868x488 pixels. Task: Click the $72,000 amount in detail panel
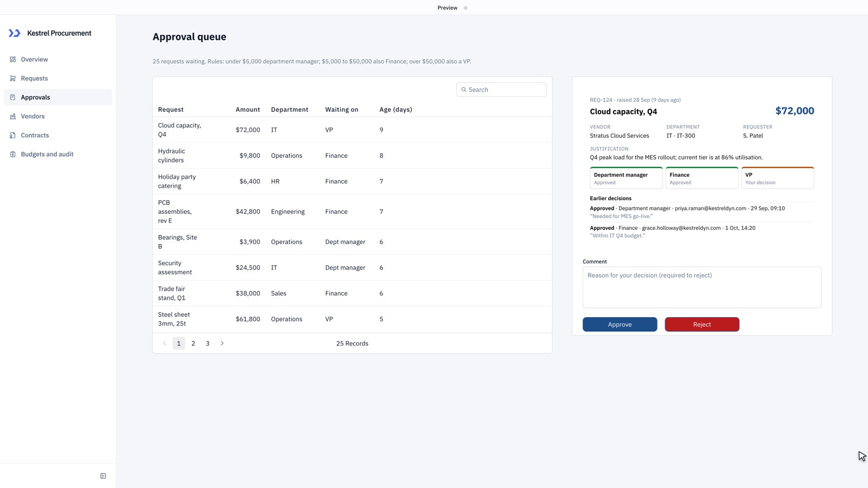coord(795,111)
